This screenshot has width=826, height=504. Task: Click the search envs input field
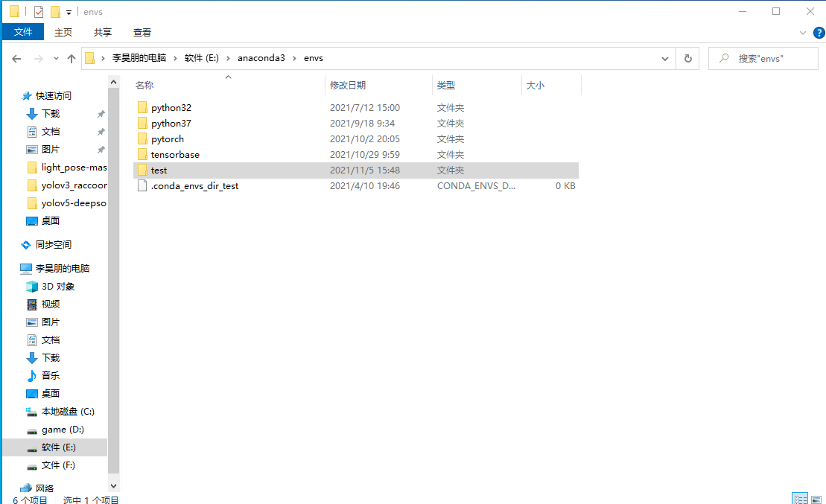point(763,59)
